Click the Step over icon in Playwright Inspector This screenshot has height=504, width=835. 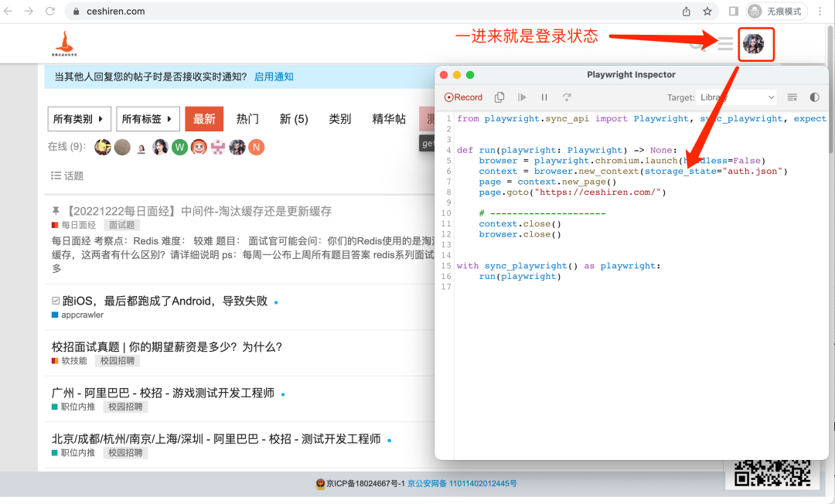(567, 97)
